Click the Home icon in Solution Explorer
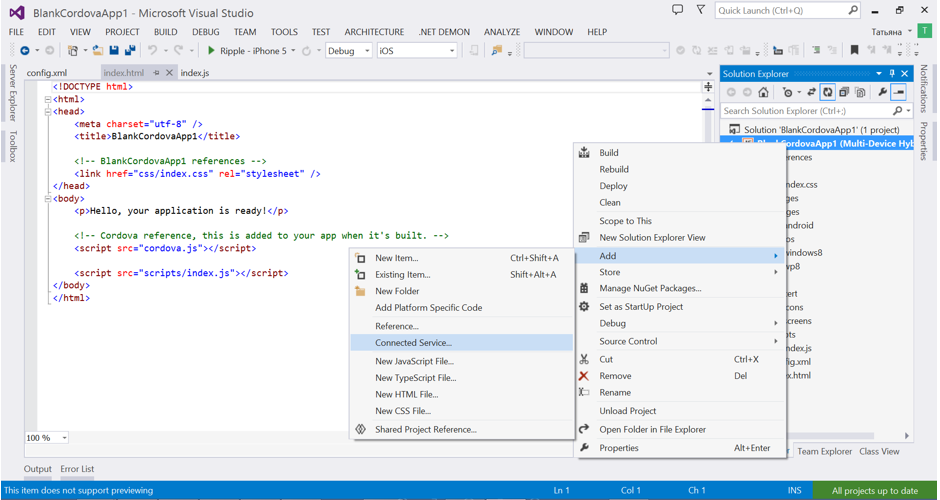Viewport: 940px width, 500px height. coord(763,92)
